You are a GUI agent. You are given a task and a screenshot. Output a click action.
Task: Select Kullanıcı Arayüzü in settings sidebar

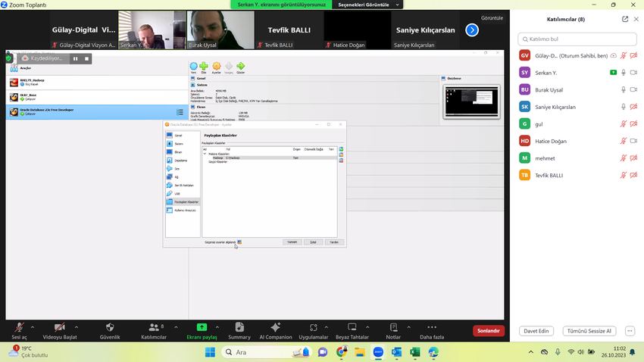click(x=181, y=210)
